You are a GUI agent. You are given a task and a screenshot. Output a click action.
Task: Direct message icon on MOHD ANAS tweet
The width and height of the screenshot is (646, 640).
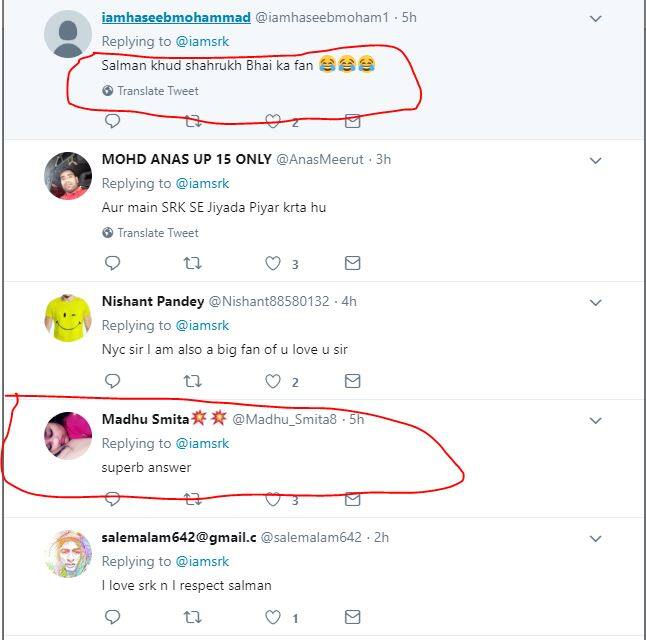pos(352,263)
